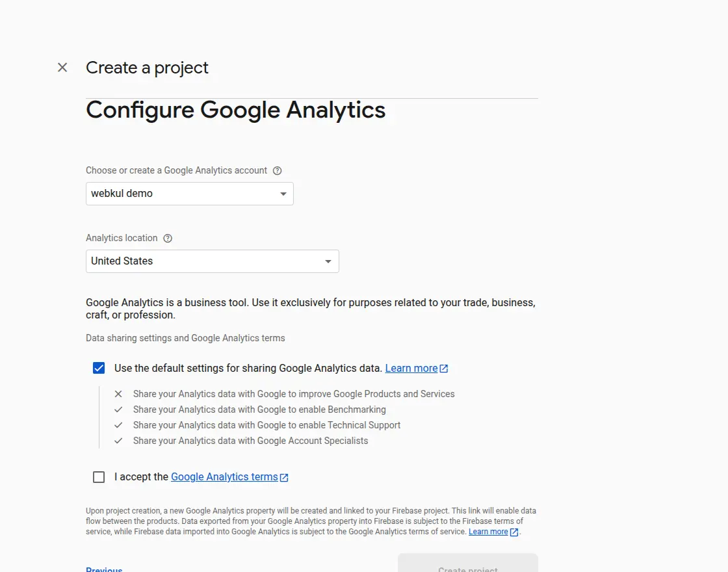Open the webkul demo account dropdown

tap(189, 194)
